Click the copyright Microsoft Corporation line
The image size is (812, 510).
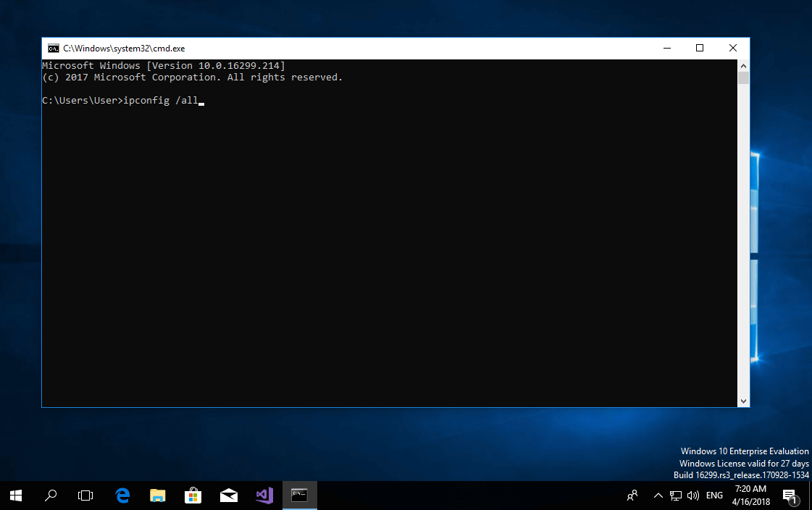click(x=192, y=77)
